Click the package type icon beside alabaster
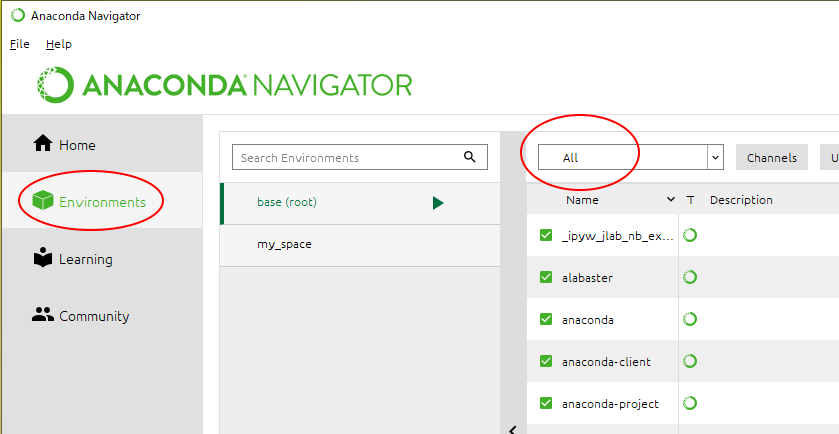 pos(690,278)
